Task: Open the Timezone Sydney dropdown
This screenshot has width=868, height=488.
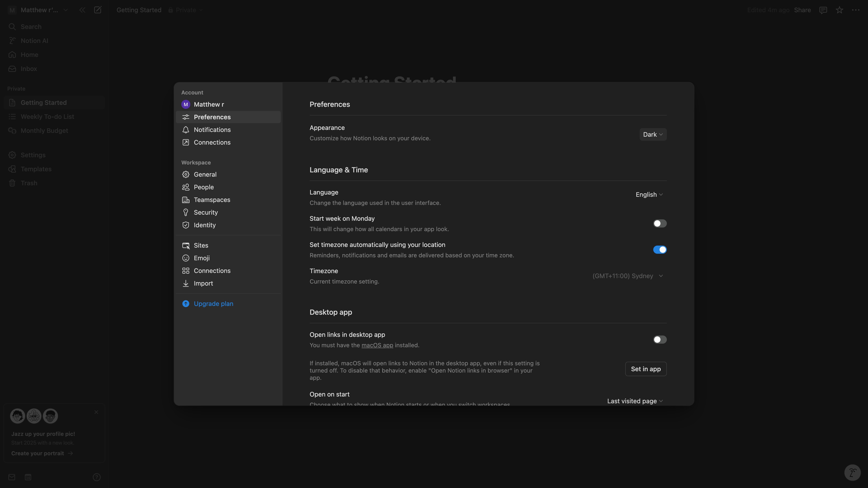Action: pyautogui.click(x=628, y=276)
